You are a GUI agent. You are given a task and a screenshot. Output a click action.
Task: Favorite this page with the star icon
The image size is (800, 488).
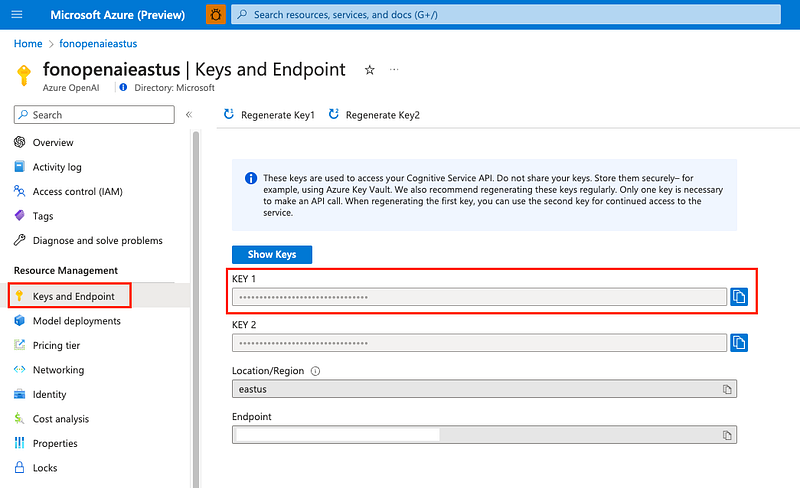(x=369, y=70)
